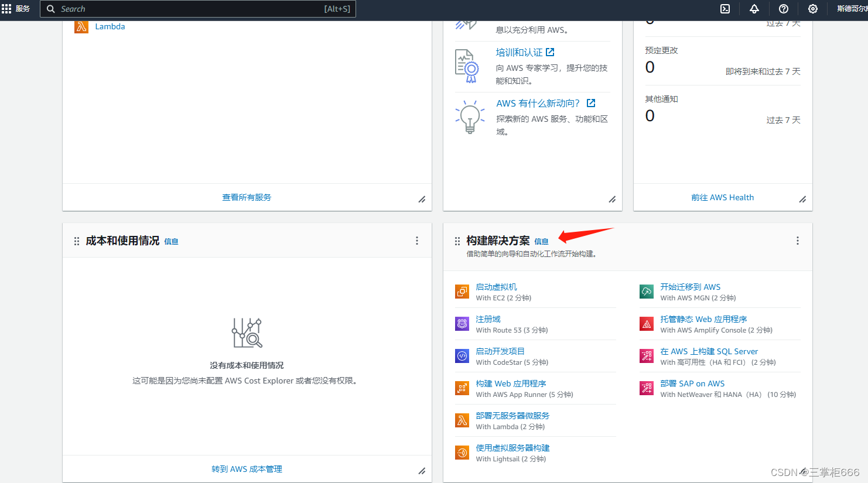Grab the 成本和使用情况 widget drag handle

click(77, 241)
